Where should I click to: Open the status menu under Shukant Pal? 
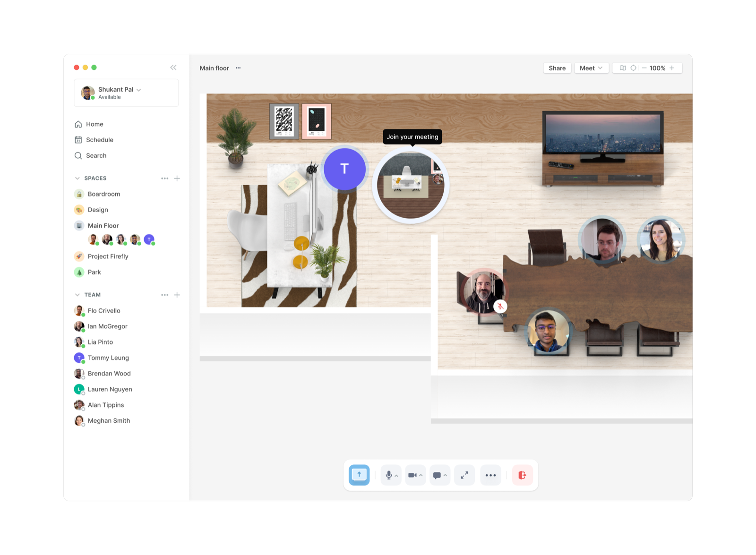[x=138, y=89]
